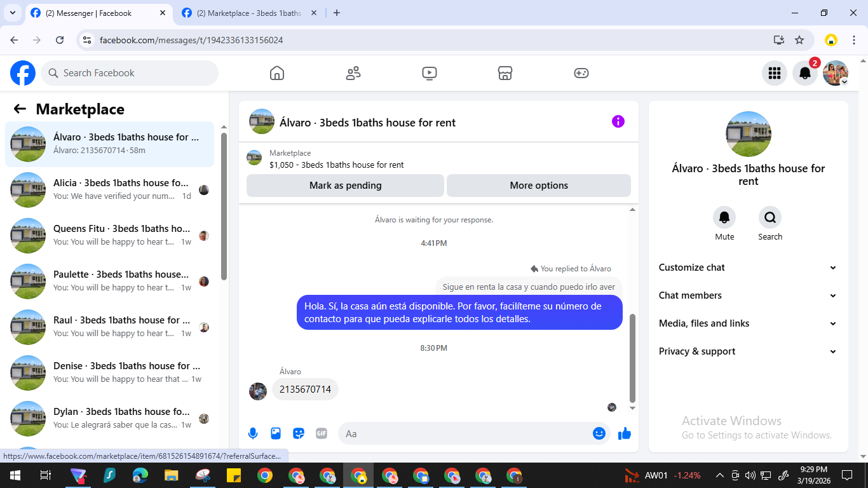
Task: Choose a GIF icon
Action: point(322,433)
